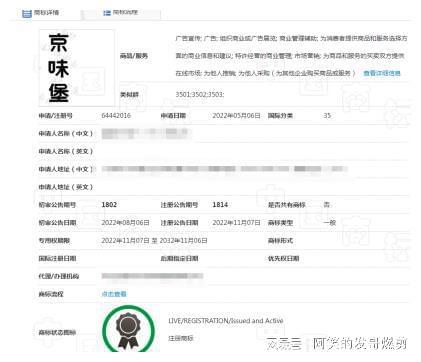Click registration announcement issue 1814
The image size is (421, 362).
pos(220,205)
